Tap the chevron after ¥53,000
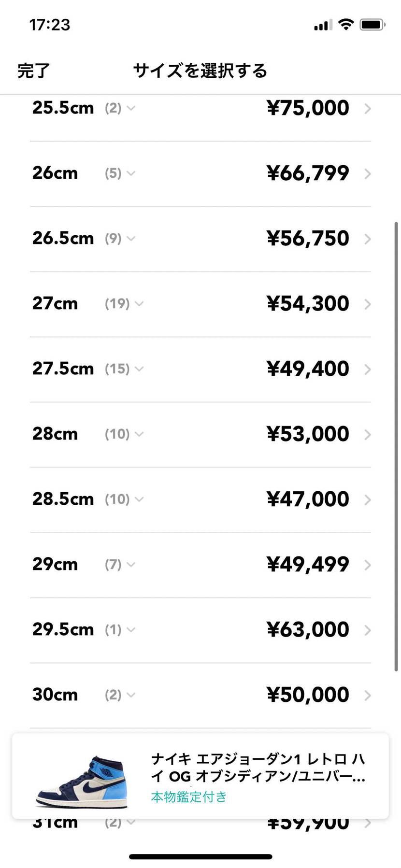The image size is (401, 868). tap(368, 435)
